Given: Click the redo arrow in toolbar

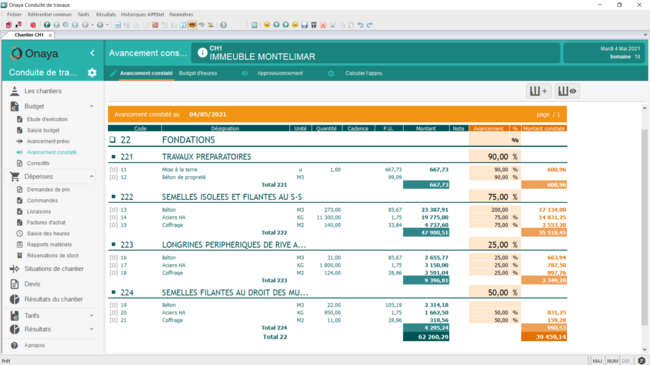Looking at the screenshot, I should coord(370,25).
